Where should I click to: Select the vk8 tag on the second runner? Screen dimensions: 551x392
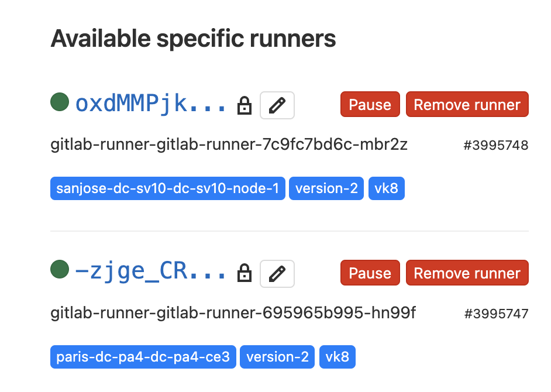tap(338, 356)
